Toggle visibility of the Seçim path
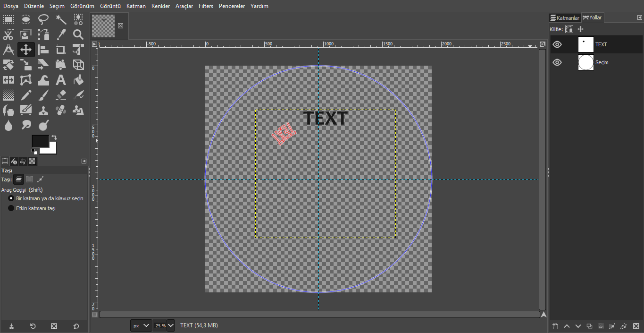The image size is (644, 333). coord(557,62)
